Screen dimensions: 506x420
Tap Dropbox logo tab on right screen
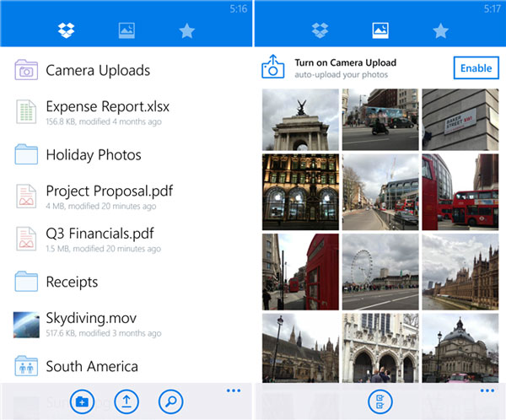[320, 30]
